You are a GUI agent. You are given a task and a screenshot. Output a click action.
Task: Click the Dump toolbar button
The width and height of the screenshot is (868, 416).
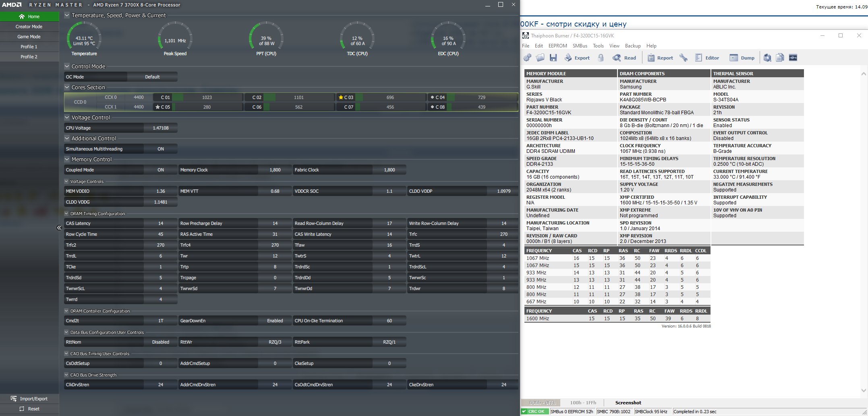click(742, 58)
